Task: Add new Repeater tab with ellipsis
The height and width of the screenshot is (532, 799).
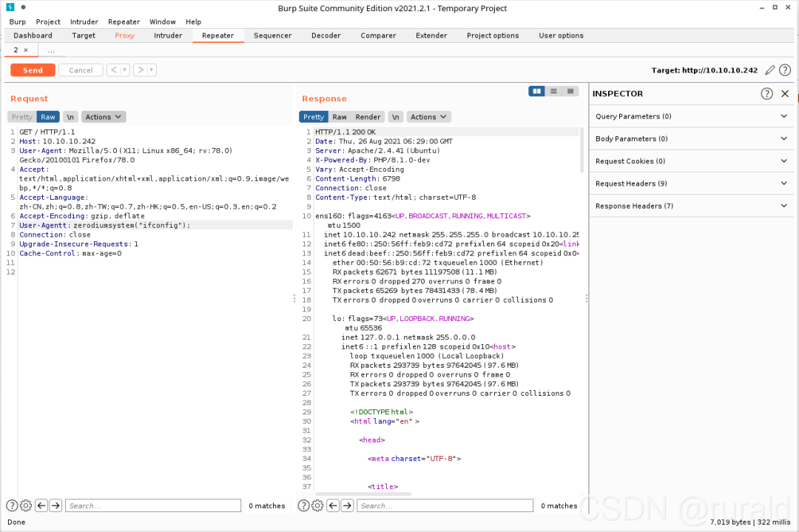Action: (x=51, y=50)
